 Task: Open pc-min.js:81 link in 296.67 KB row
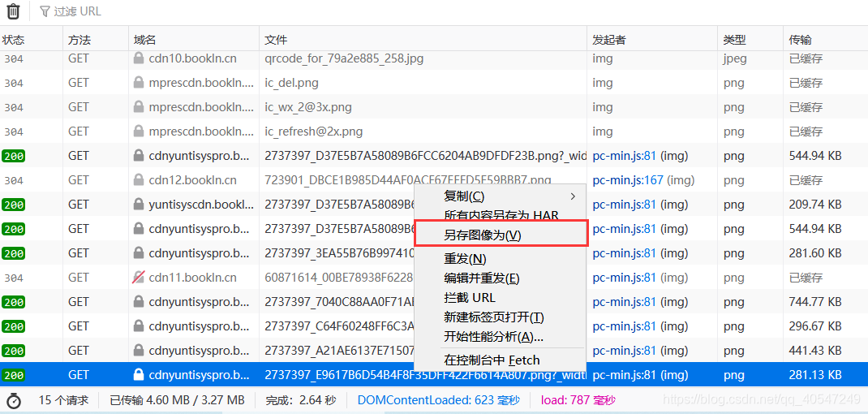click(625, 326)
